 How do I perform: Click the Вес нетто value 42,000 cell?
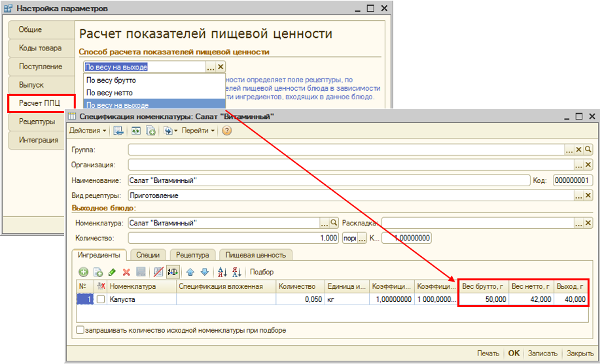pos(530,299)
